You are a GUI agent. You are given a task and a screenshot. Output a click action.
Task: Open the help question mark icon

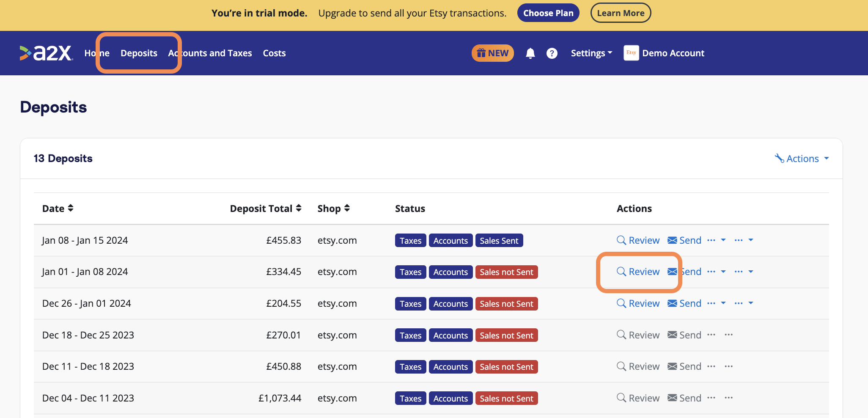coord(552,53)
